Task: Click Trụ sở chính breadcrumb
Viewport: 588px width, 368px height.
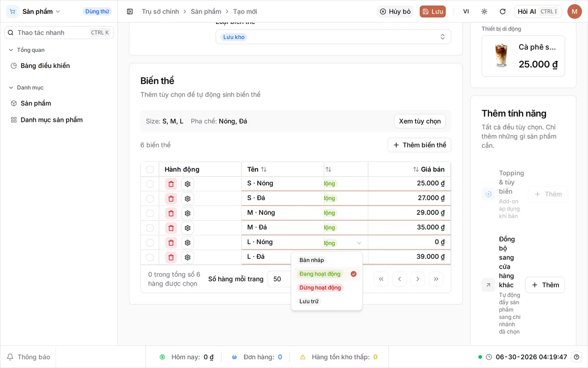Action: tap(160, 11)
